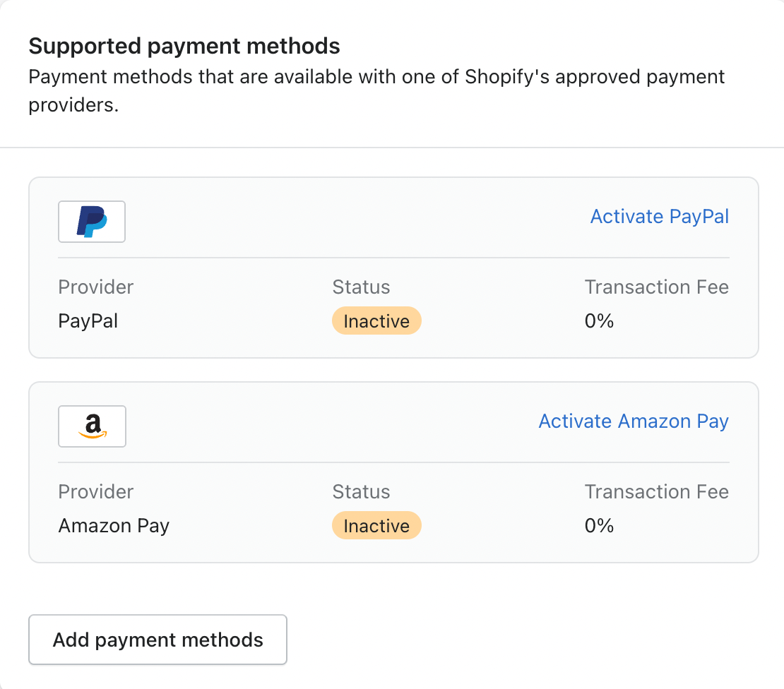Click Amazon Pay's Inactive status badge
The width and height of the screenshot is (784, 689).
coord(376,526)
